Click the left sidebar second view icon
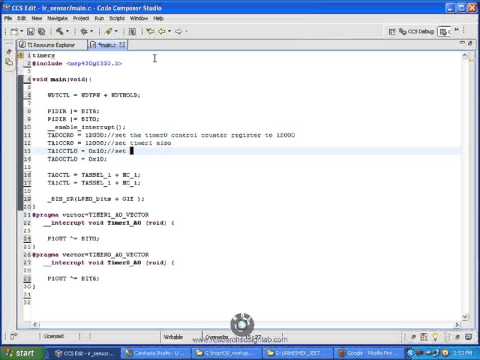Image resolution: width=480 pixels, height=360 pixels. pos(9,62)
